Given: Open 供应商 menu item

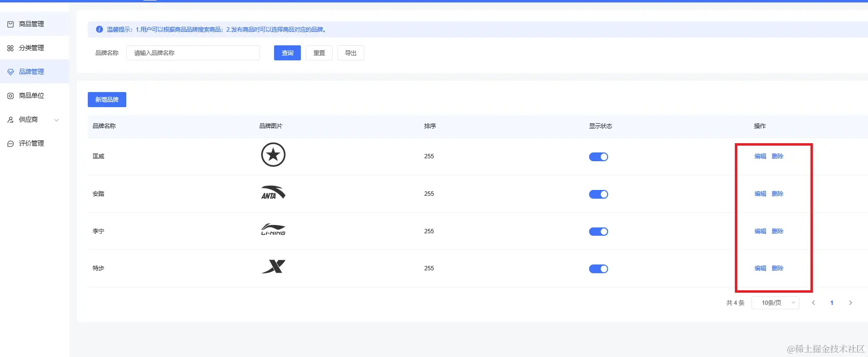Looking at the screenshot, I should (x=34, y=119).
